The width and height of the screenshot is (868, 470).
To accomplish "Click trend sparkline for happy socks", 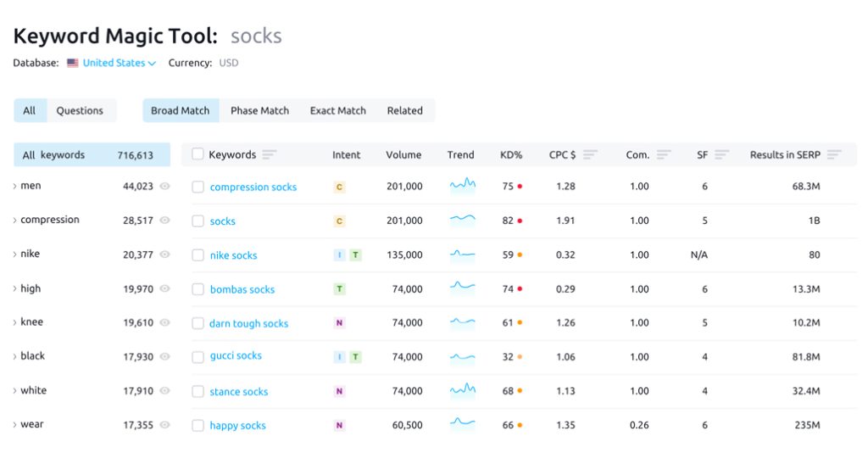I will pos(462,424).
